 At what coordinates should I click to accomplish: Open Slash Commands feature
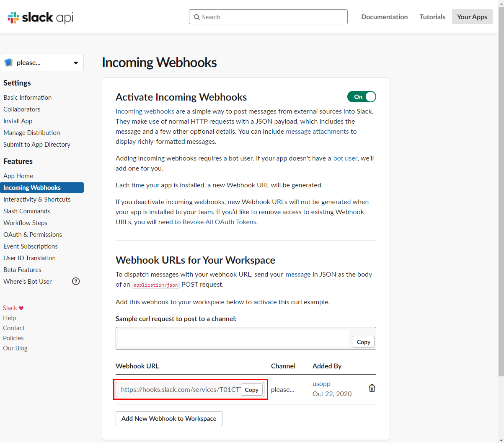point(27,211)
